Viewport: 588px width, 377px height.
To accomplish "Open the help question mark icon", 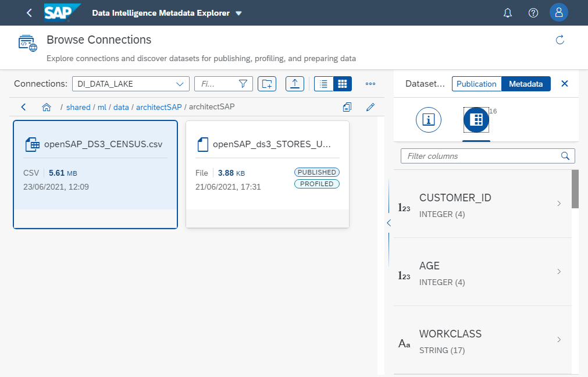I will [x=533, y=13].
